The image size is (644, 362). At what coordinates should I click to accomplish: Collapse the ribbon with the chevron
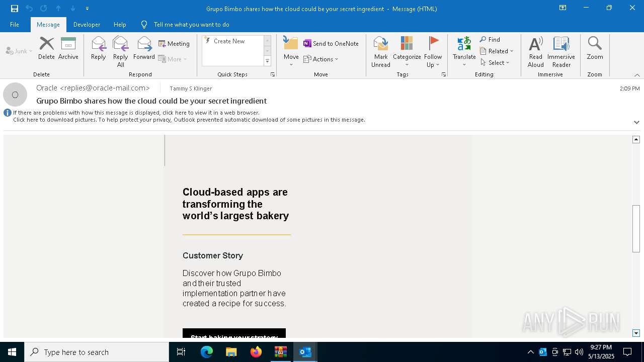point(637,75)
